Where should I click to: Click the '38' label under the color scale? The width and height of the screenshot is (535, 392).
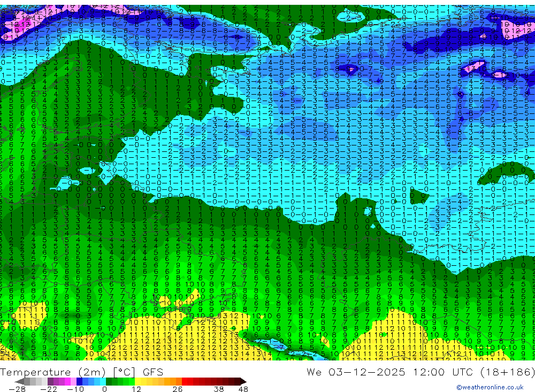218,389
